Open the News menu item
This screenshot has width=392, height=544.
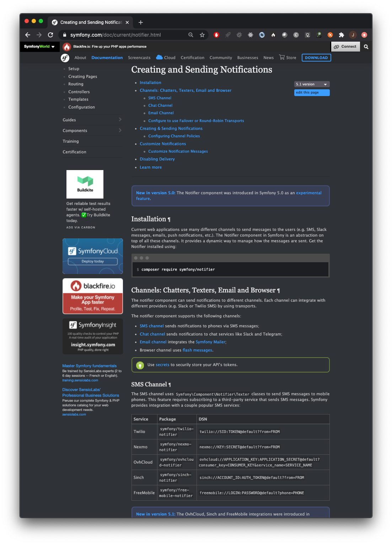(x=268, y=58)
